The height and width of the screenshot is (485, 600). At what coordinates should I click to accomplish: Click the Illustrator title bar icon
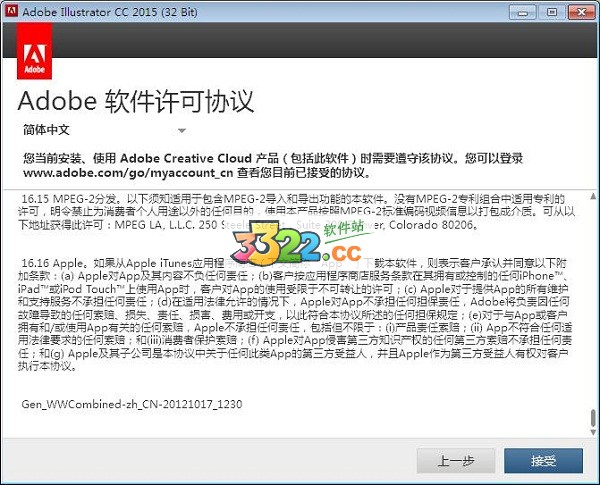coord(11,11)
